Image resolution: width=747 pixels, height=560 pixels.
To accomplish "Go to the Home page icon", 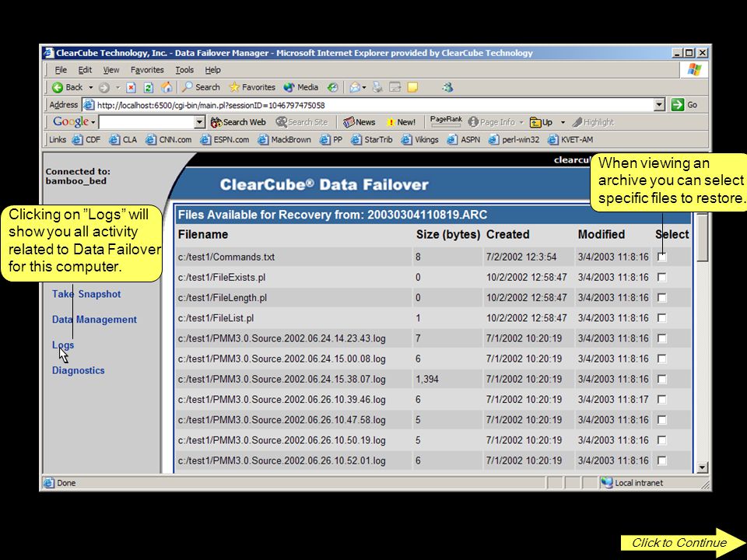I will (167, 87).
